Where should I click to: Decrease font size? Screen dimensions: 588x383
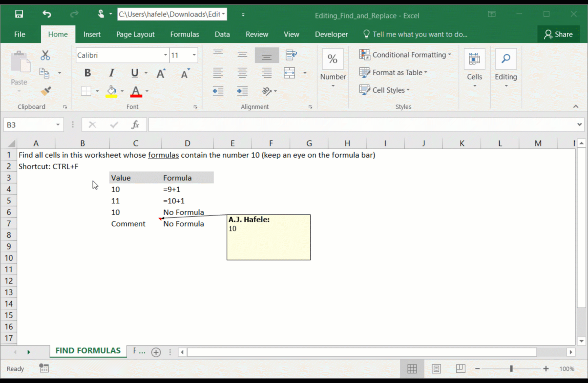[x=185, y=74]
